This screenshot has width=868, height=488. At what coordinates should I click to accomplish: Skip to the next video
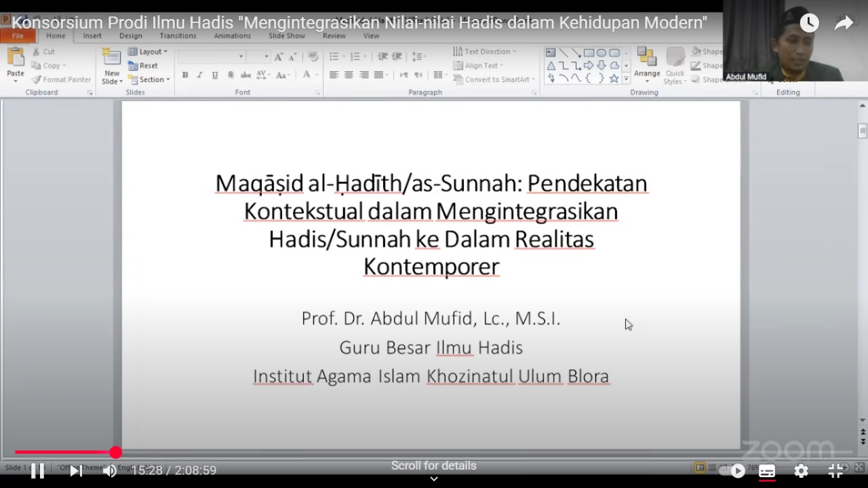tap(76, 470)
